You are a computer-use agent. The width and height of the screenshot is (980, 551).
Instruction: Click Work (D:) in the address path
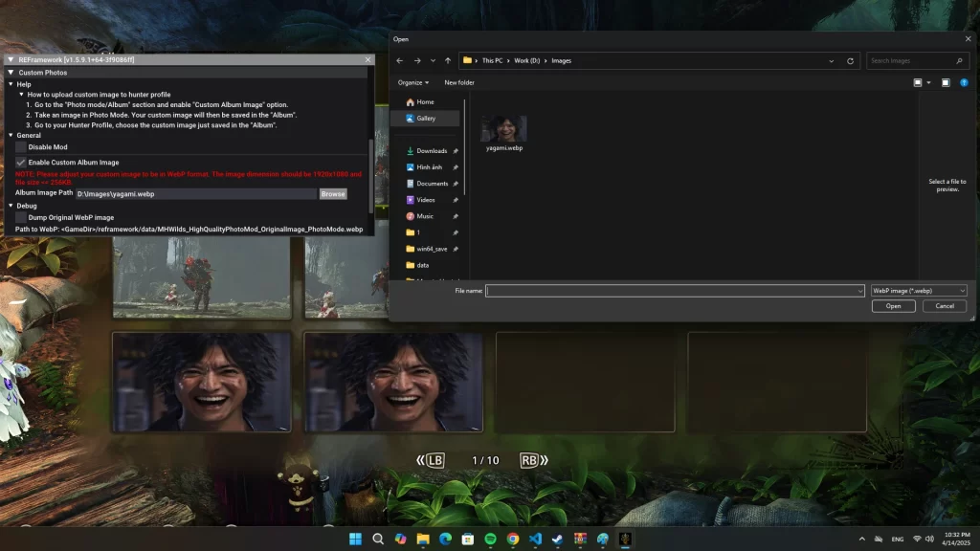[527, 60]
